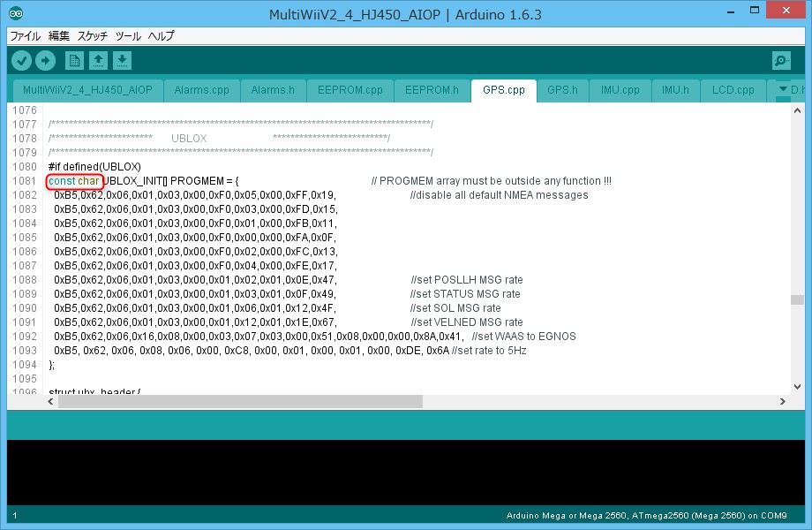
Task: Switch to the Alarms.cpp tab
Action: [x=201, y=90]
